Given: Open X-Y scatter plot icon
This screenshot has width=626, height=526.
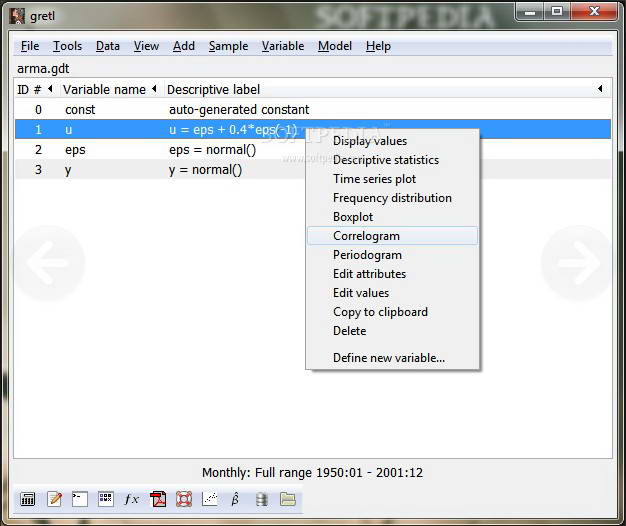Looking at the screenshot, I should (x=210, y=499).
